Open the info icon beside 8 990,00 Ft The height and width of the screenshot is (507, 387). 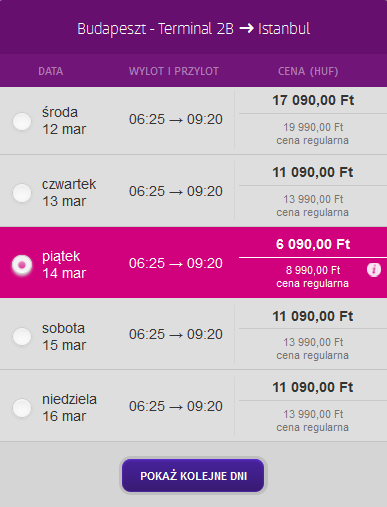coord(374,270)
